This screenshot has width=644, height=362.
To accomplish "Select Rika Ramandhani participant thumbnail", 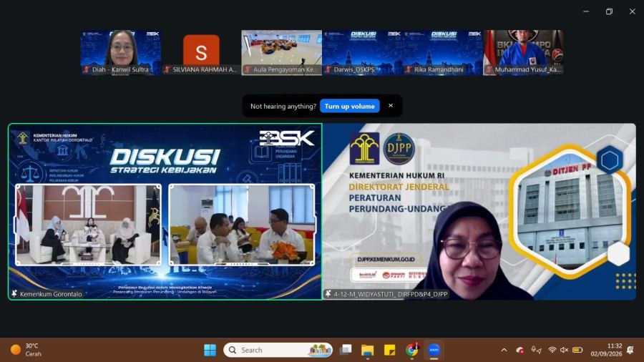I will tap(443, 52).
